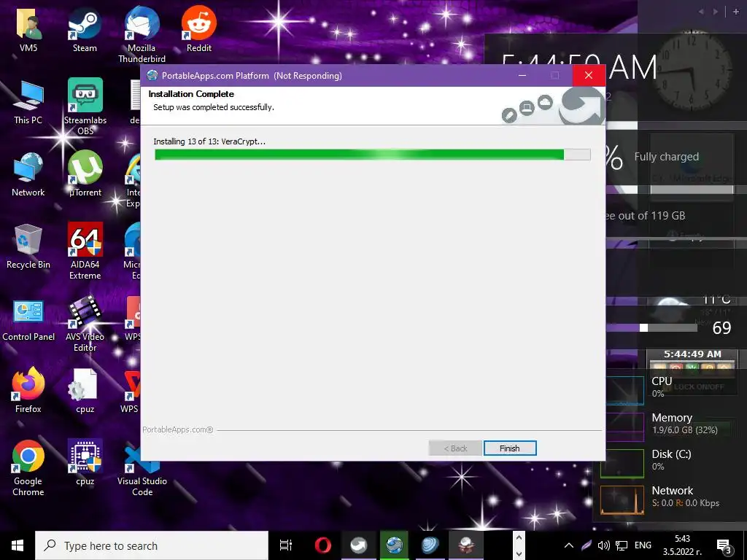
Task: Select the cpuz file with the gear icon
Action: [85, 391]
